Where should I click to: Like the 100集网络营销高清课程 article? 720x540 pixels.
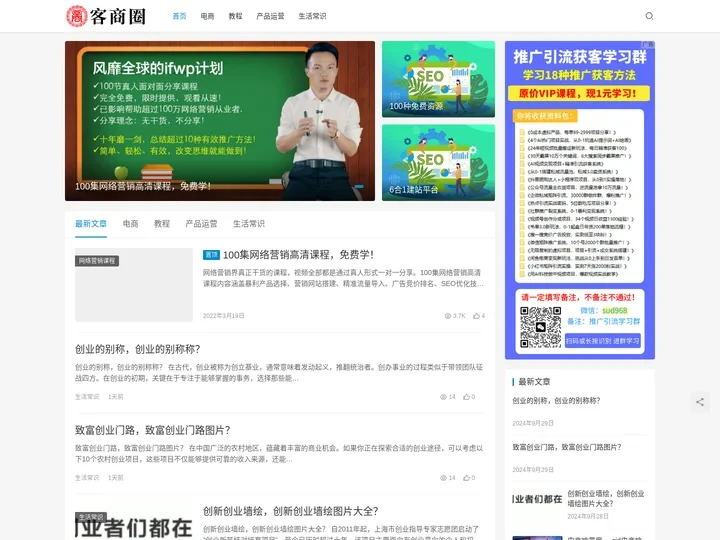tap(476, 316)
